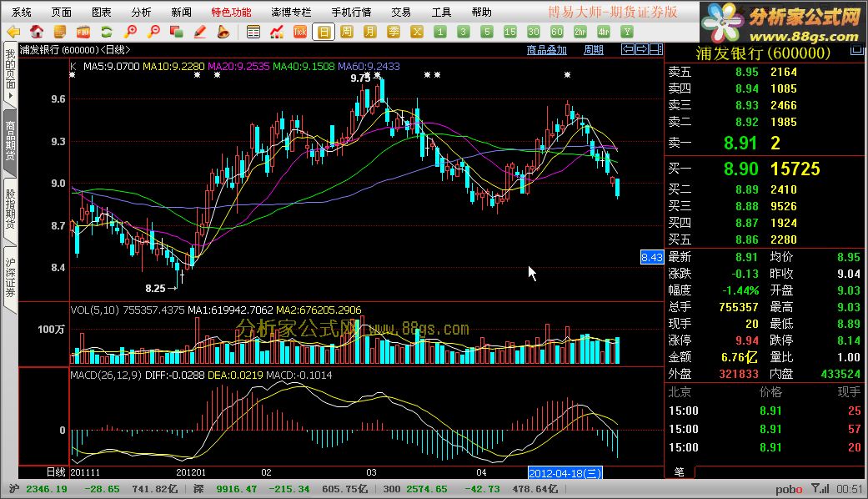Click the 商品叠加 link
868x499 pixels.
tap(546, 50)
